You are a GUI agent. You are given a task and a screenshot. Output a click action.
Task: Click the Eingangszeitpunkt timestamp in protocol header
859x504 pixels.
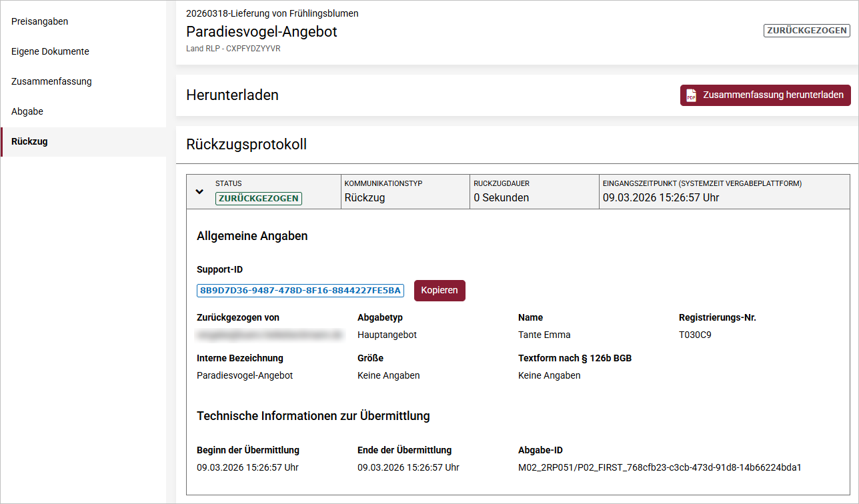[660, 197]
